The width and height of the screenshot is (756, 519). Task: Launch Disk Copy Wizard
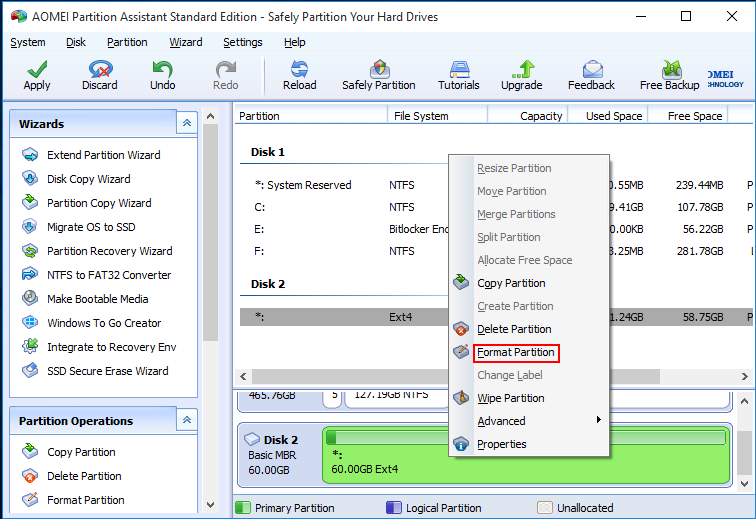tap(88, 179)
